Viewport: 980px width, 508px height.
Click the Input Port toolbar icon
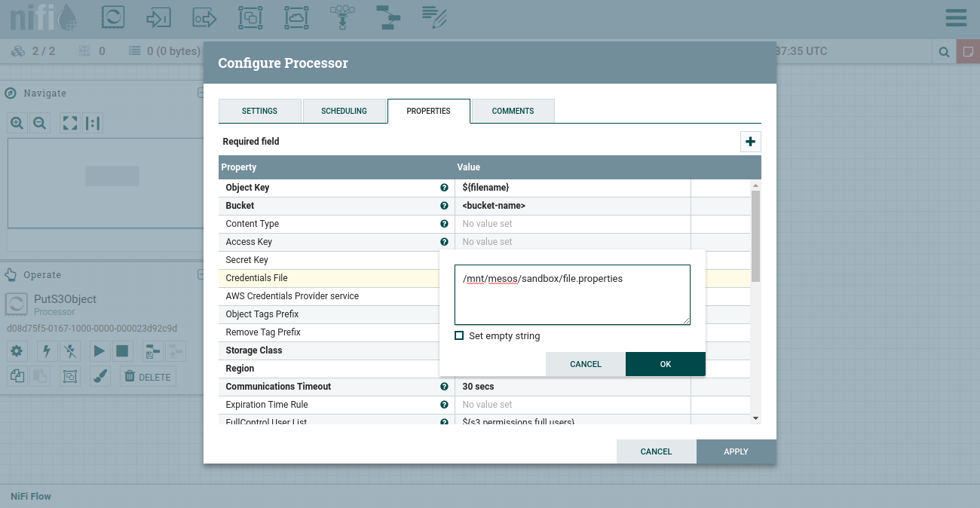[x=158, y=17]
